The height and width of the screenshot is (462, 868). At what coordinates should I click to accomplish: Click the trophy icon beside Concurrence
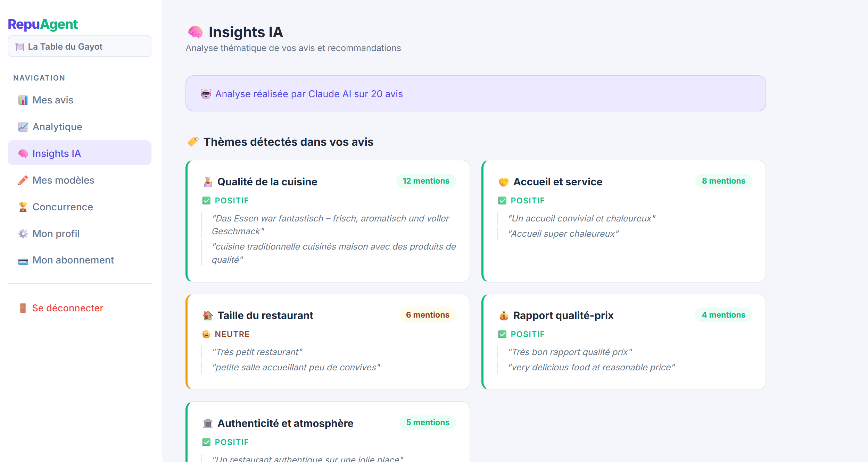23,207
